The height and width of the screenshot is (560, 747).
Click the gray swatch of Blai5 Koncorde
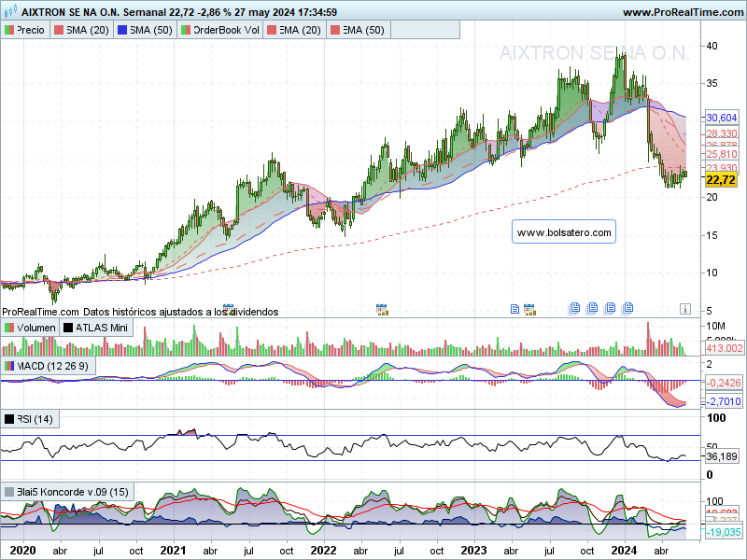9,492
